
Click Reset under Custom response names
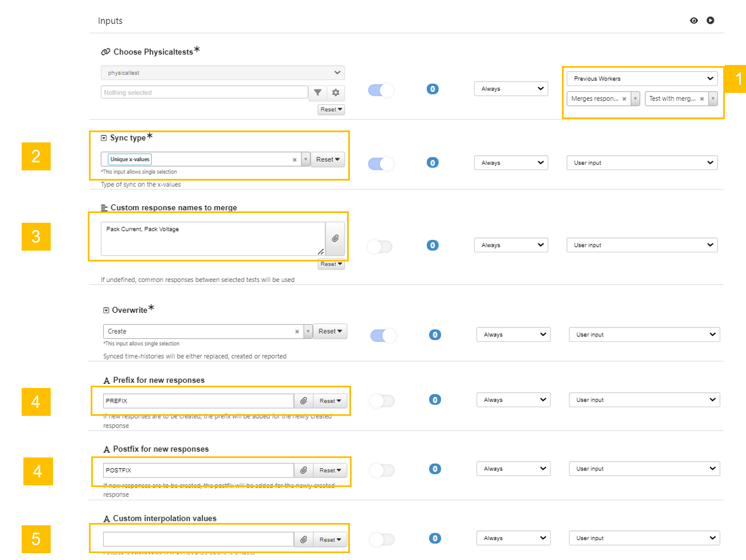click(331, 264)
